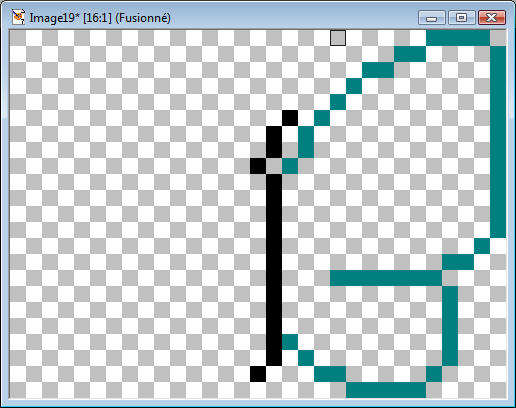Click the isolated black pixel at bottom left of line
This screenshot has width=516, height=408.
[258, 374]
